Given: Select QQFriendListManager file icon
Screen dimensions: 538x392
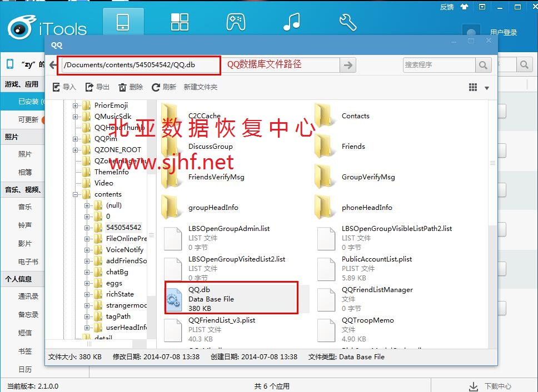Looking at the screenshot, I should point(326,299).
